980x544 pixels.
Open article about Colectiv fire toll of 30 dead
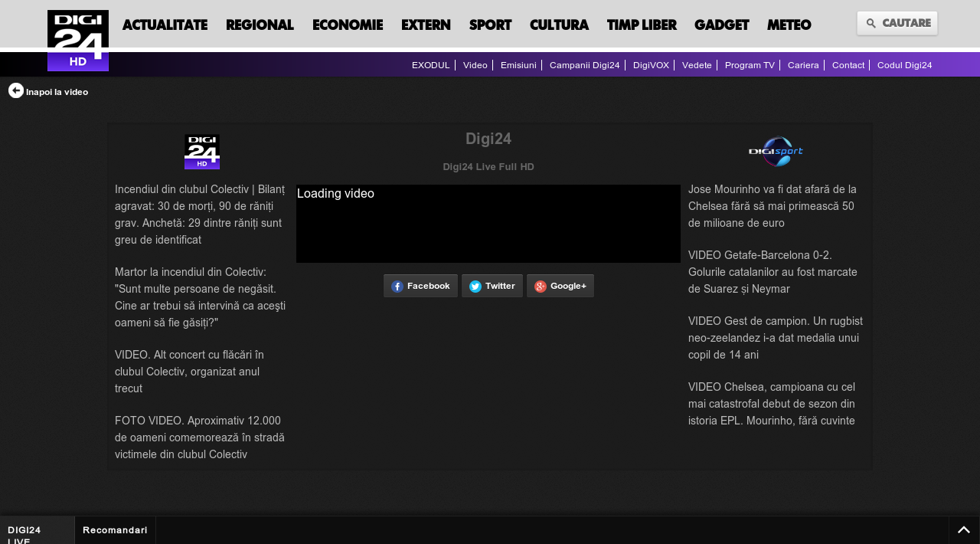coord(200,215)
